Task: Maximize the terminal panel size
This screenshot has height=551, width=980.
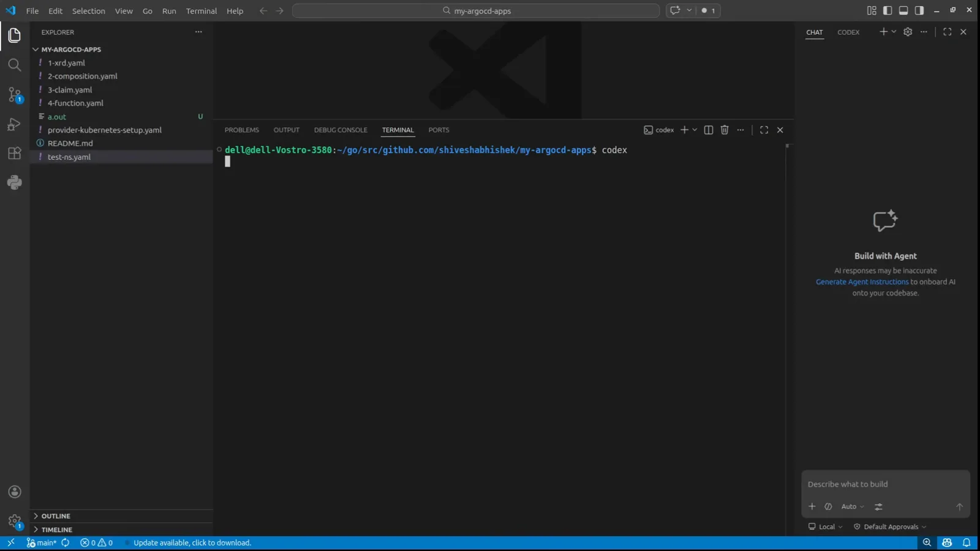Action: (764, 130)
